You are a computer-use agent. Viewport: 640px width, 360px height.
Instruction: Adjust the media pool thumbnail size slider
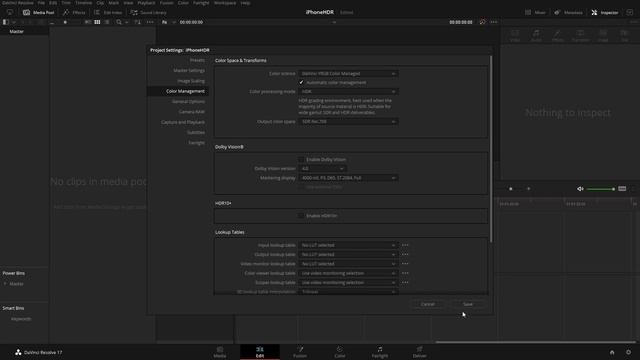click(x=65, y=22)
